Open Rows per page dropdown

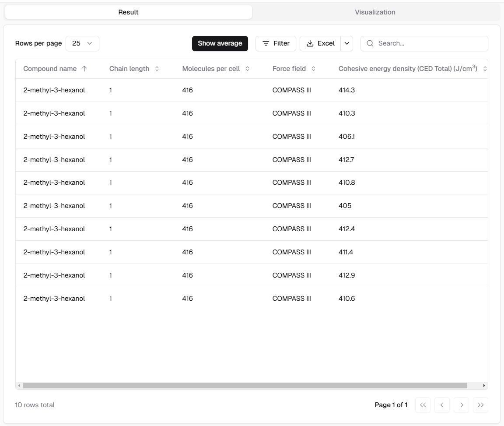click(82, 43)
